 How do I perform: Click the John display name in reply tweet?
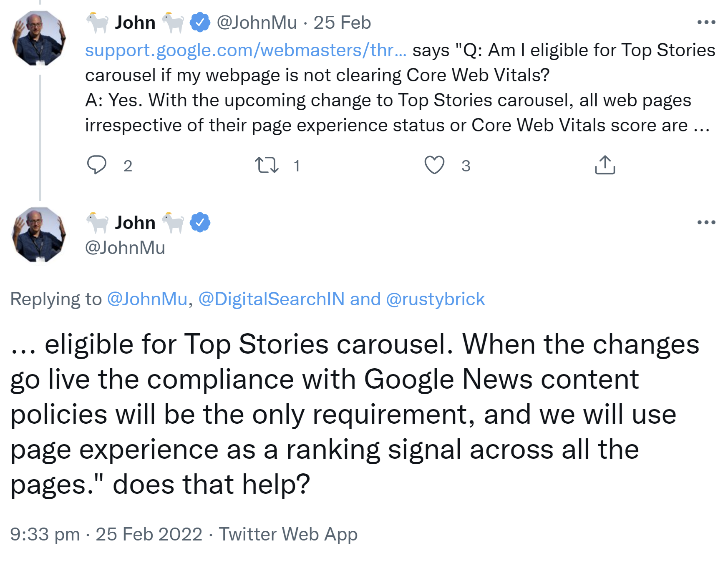coord(135,223)
